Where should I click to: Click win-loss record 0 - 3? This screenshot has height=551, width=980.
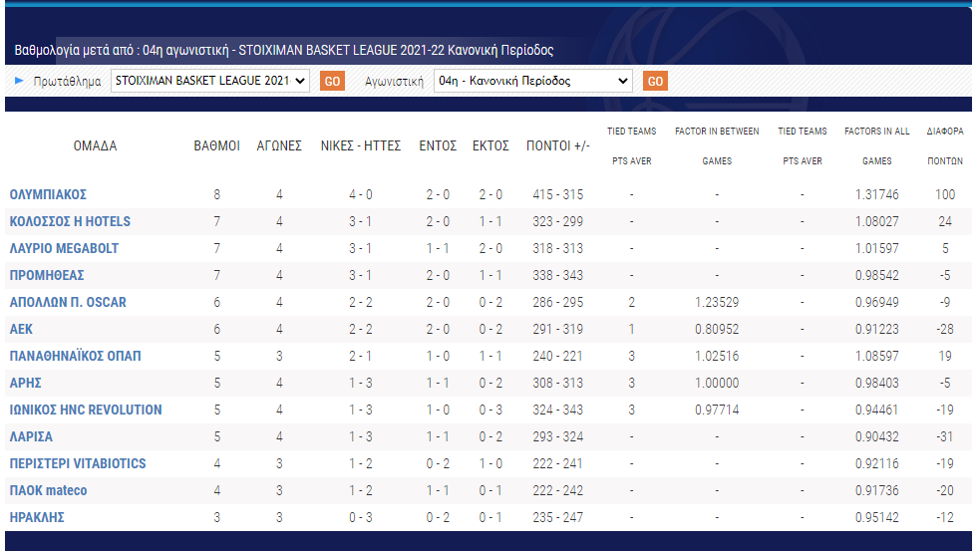[361, 517]
